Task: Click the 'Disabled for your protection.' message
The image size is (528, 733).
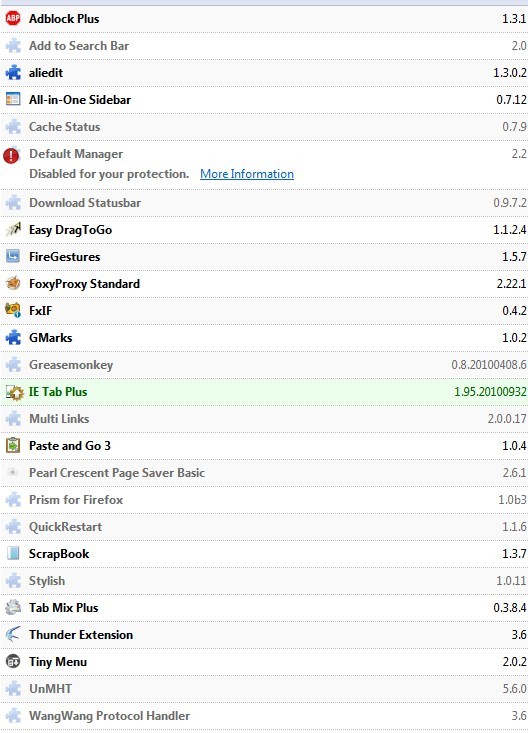Action: tap(109, 174)
